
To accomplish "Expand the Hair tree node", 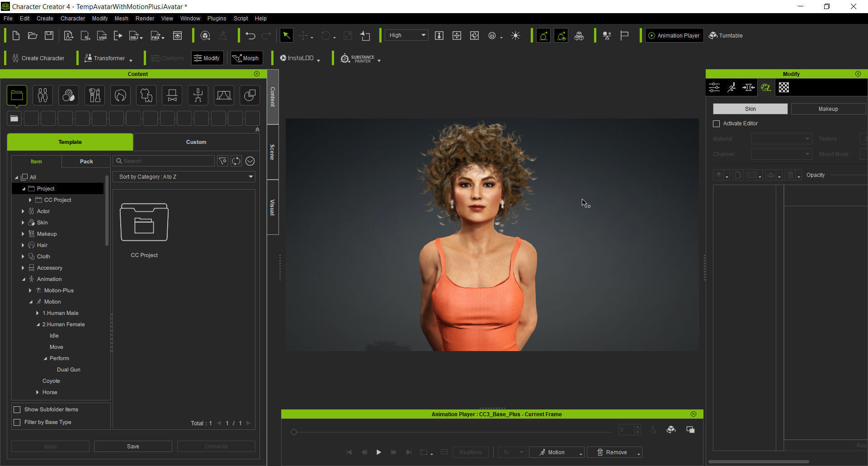I will click(23, 245).
